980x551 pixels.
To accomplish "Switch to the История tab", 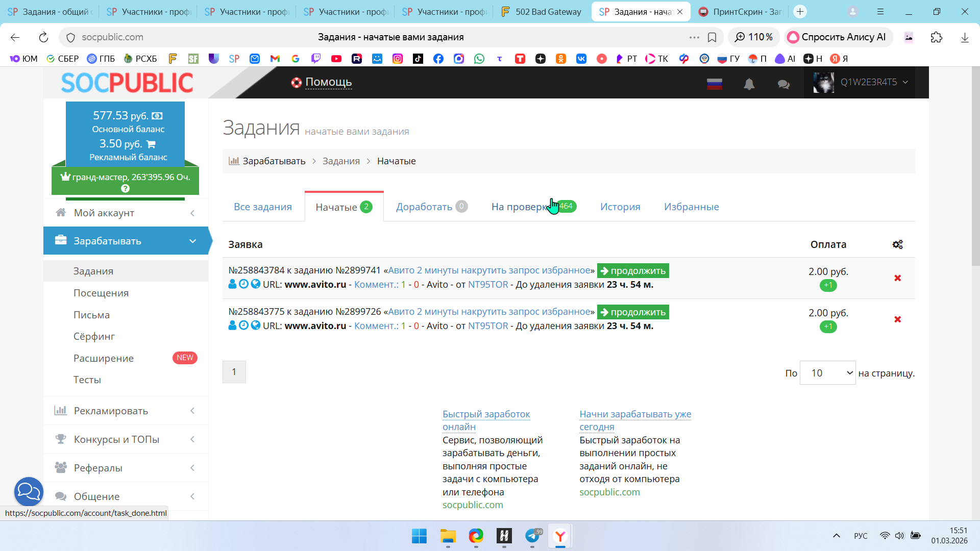I will point(620,207).
